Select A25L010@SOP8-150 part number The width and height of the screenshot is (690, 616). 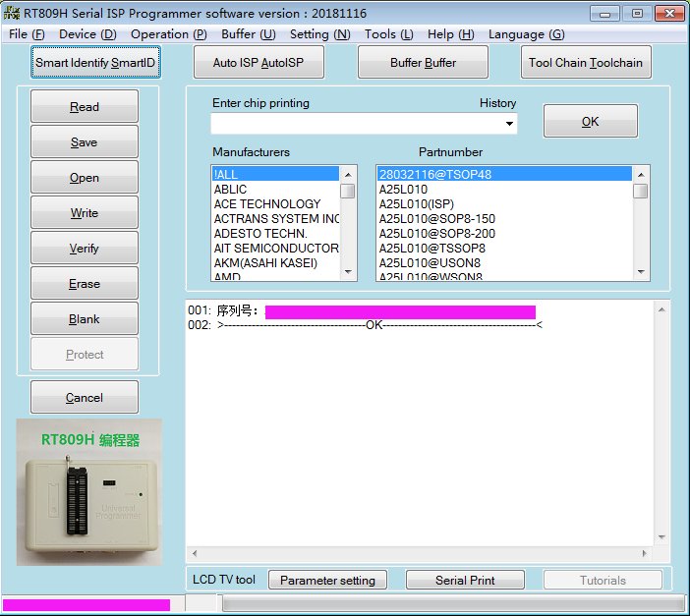pos(504,219)
